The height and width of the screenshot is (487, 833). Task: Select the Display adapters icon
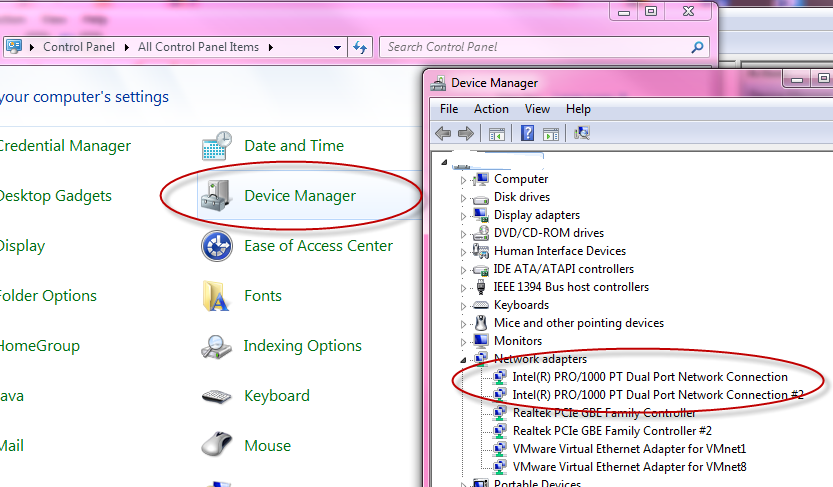[x=481, y=215]
